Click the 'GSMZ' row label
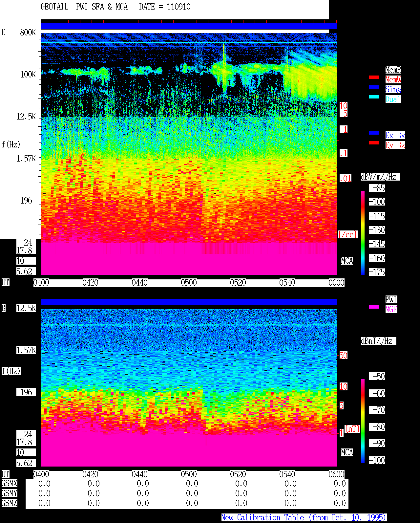This screenshot has width=420, height=523. [x=9, y=503]
